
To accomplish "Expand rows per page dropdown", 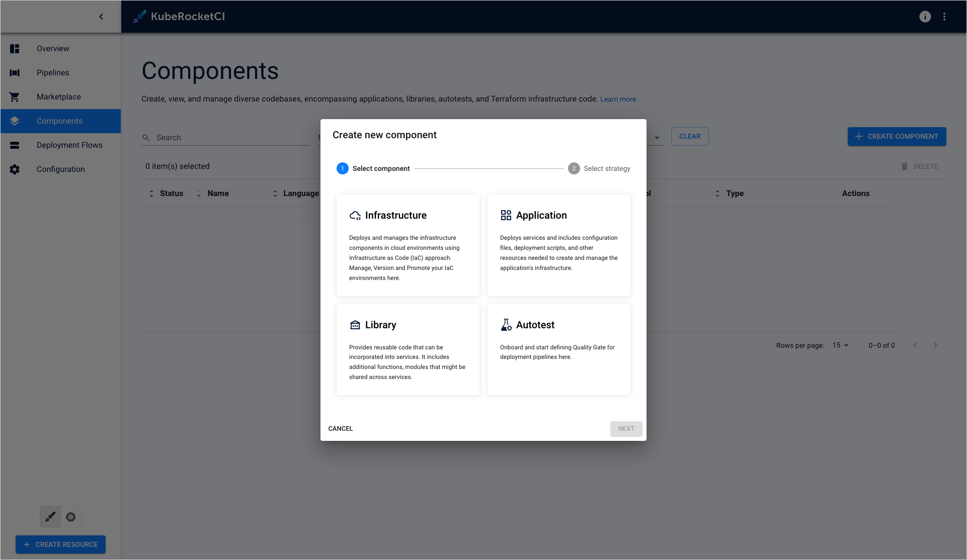I will pyautogui.click(x=840, y=345).
